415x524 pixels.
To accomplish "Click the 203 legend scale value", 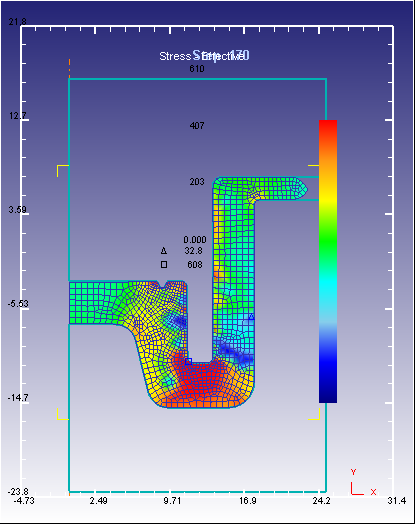I will tap(197, 182).
